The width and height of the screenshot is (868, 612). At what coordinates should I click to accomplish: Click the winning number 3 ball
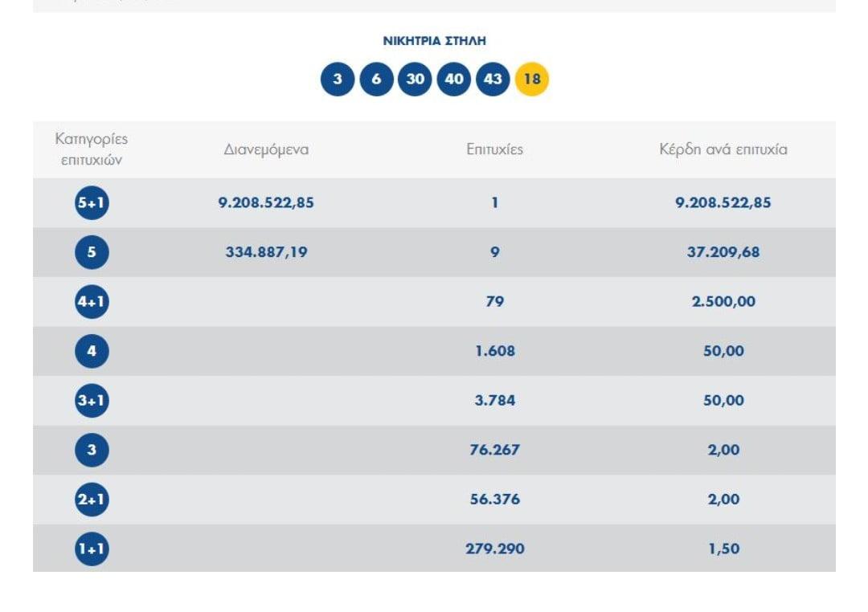point(338,80)
